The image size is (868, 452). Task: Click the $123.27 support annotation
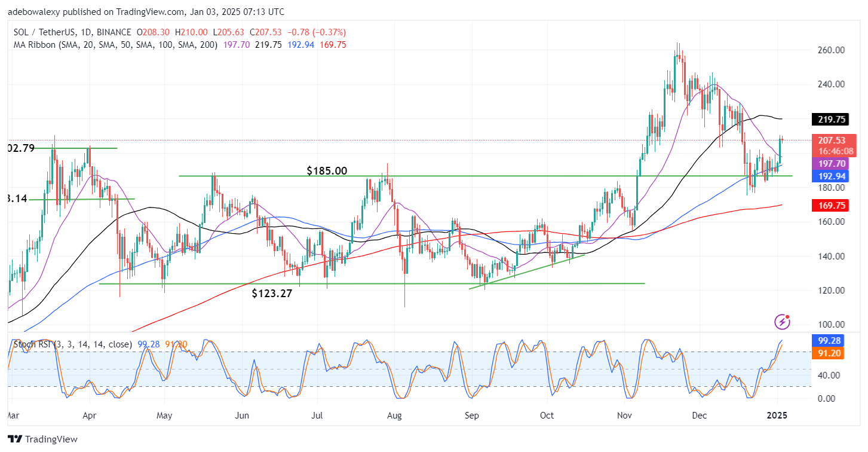click(271, 294)
